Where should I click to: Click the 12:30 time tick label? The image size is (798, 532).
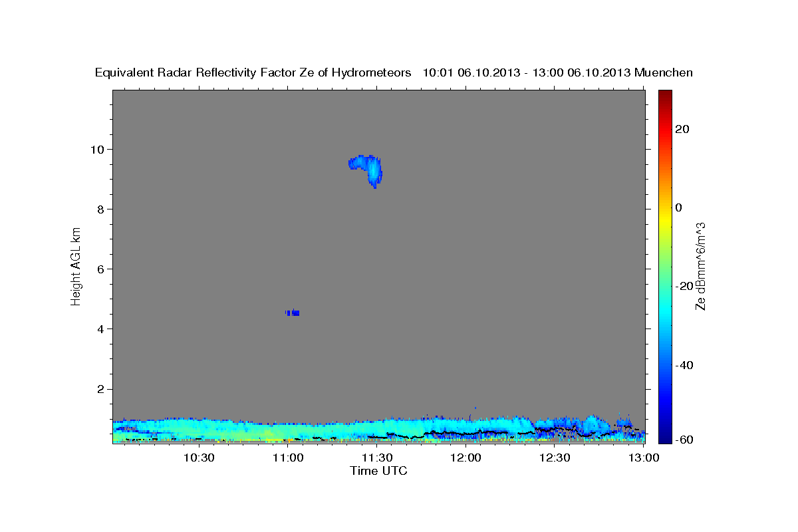tap(555, 458)
